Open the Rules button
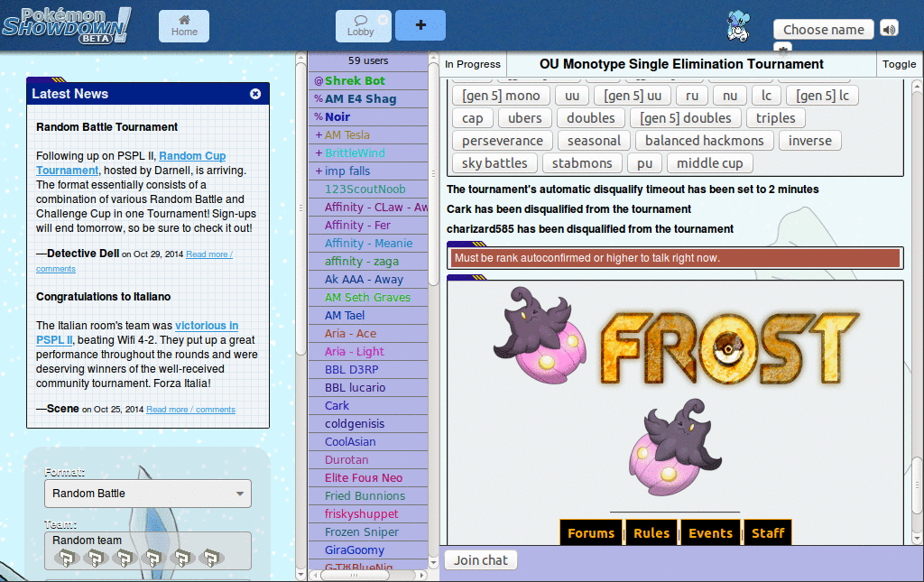The width and height of the screenshot is (924, 582). coord(651,532)
